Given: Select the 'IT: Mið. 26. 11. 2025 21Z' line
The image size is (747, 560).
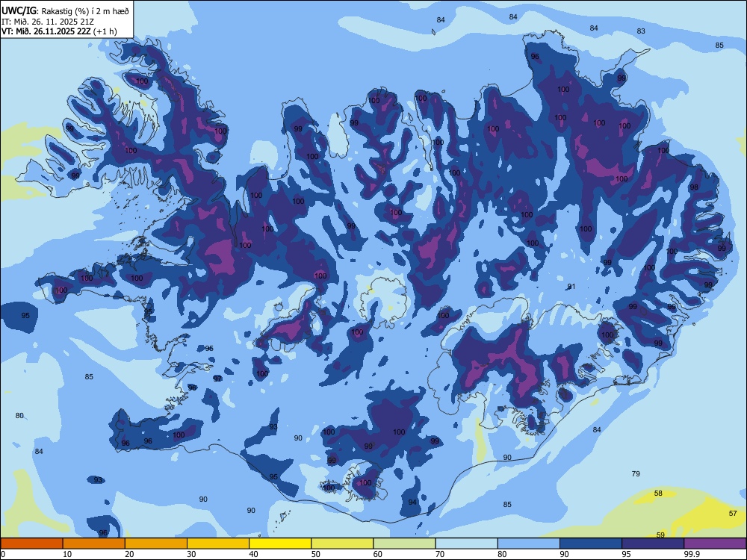Looking at the screenshot, I should (x=48, y=22).
